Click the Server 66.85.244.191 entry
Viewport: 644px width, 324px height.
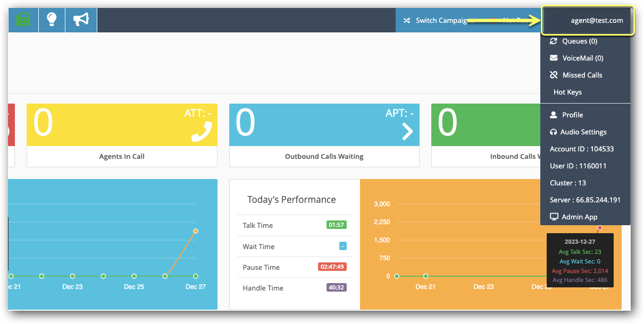(x=585, y=200)
